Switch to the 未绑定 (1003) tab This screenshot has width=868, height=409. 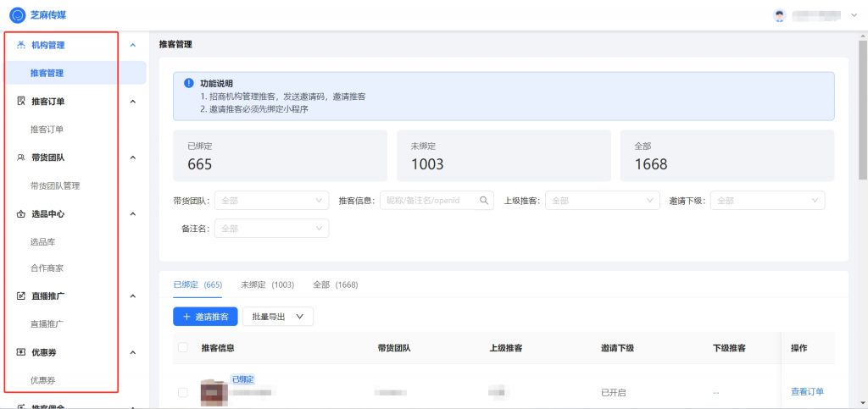267,285
